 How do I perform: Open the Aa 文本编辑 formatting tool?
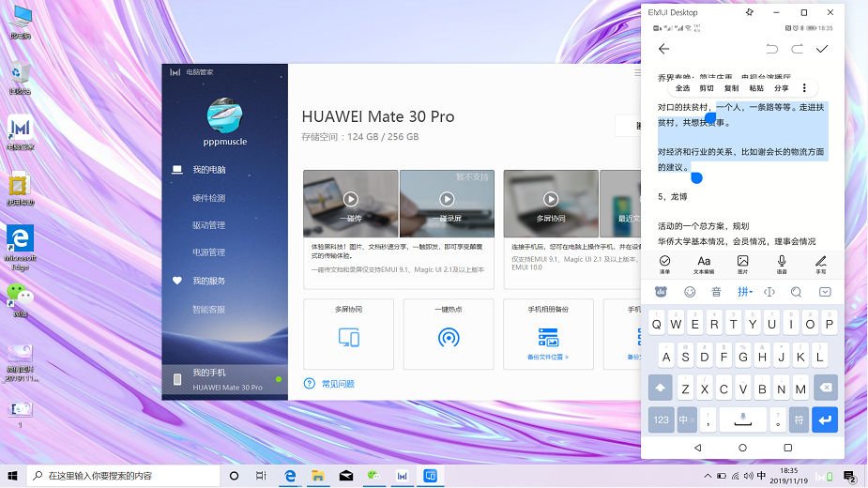point(704,265)
